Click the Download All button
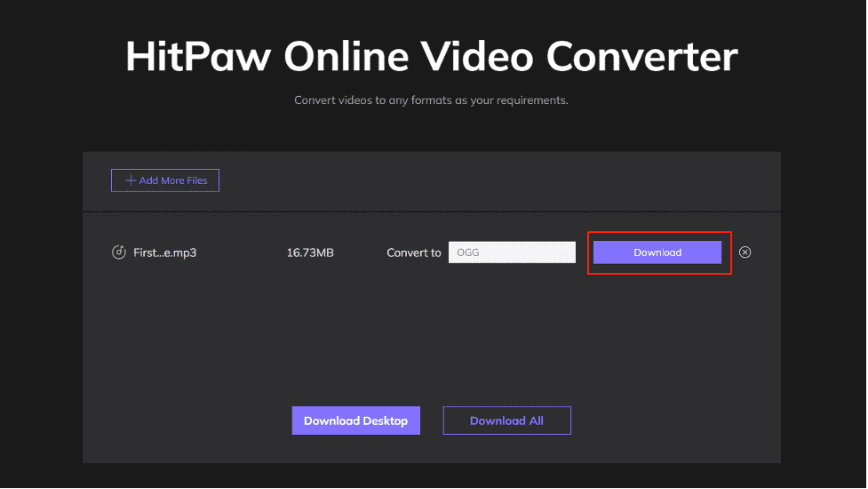868x489 pixels. pyautogui.click(x=506, y=421)
